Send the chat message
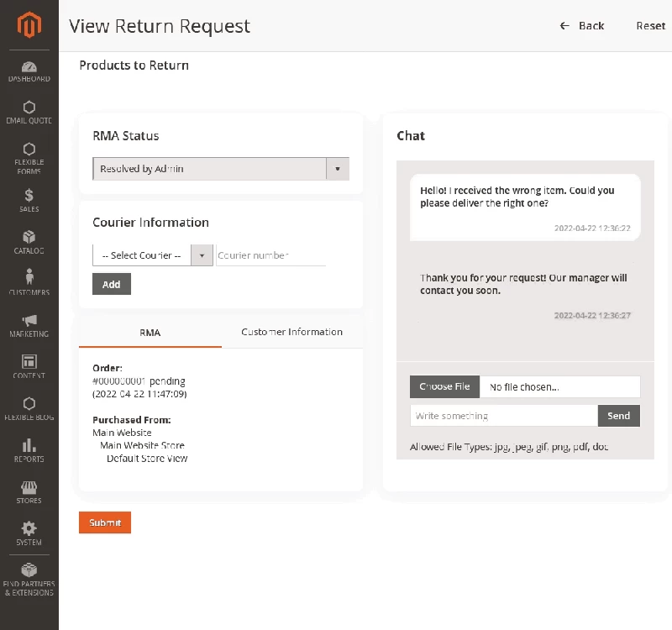The width and height of the screenshot is (672, 630). [x=619, y=416]
